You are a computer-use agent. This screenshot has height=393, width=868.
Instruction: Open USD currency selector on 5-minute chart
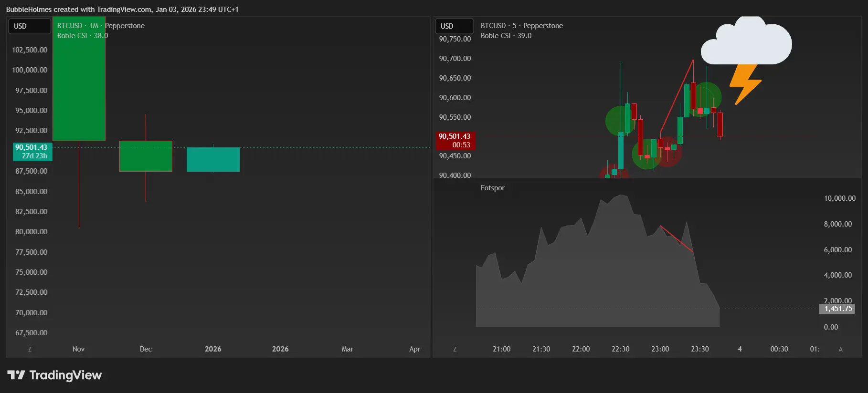[x=454, y=26]
